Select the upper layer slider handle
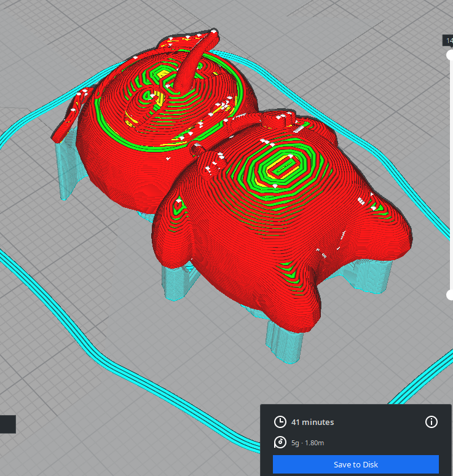Image resolution: width=453 pixels, height=476 pixels. (450, 55)
